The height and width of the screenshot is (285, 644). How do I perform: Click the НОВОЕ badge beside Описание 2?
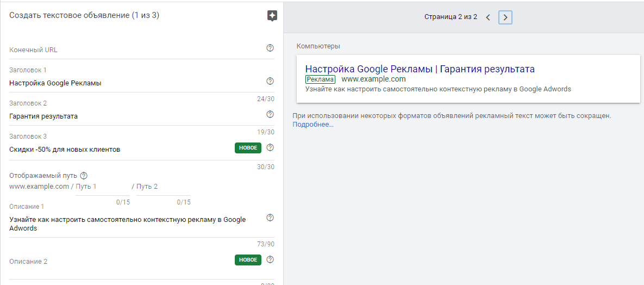coord(248,260)
